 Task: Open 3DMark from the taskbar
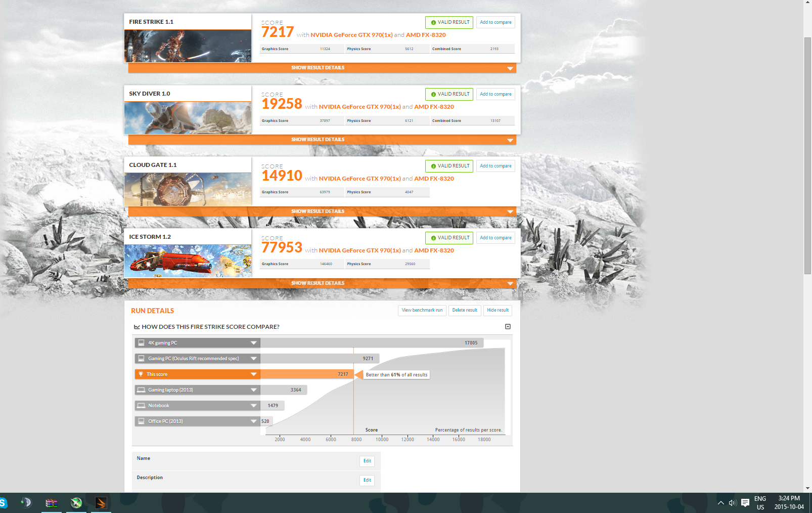click(101, 503)
